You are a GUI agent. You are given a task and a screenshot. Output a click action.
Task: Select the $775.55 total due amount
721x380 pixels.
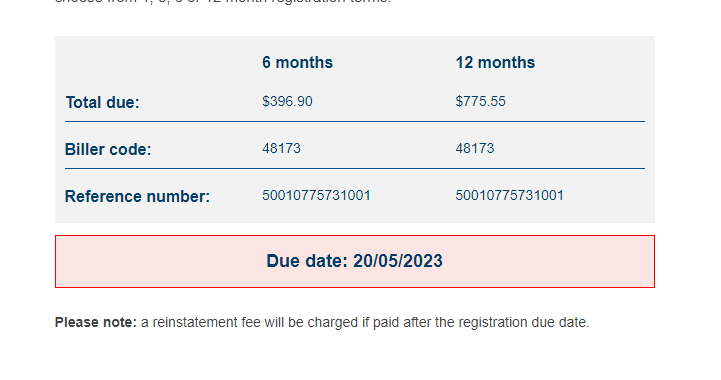pos(481,101)
